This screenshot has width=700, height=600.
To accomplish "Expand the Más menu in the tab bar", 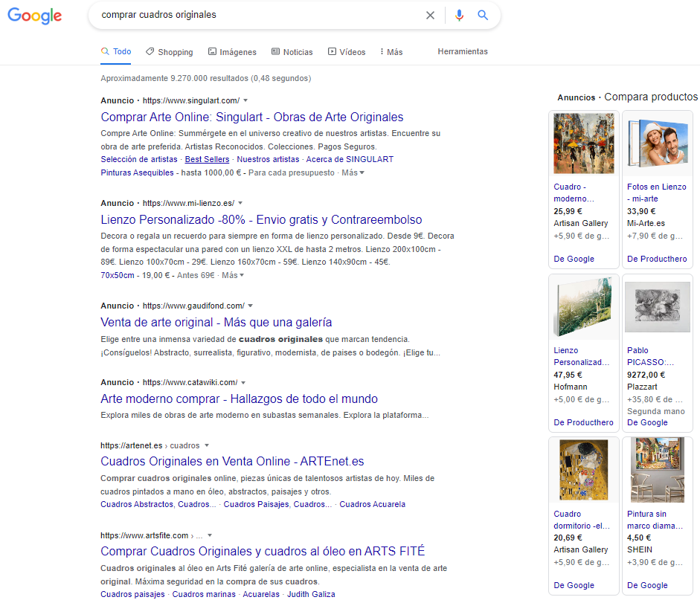I will click(x=391, y=52).
